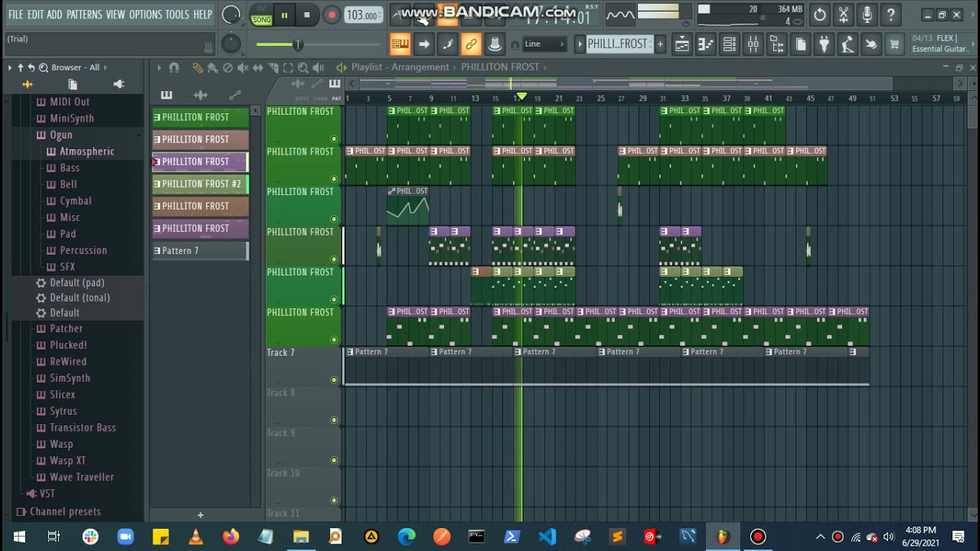This screenshot has height=551, width=980.
Task: Open the Piano roll view icon
Action: (706, 44)
